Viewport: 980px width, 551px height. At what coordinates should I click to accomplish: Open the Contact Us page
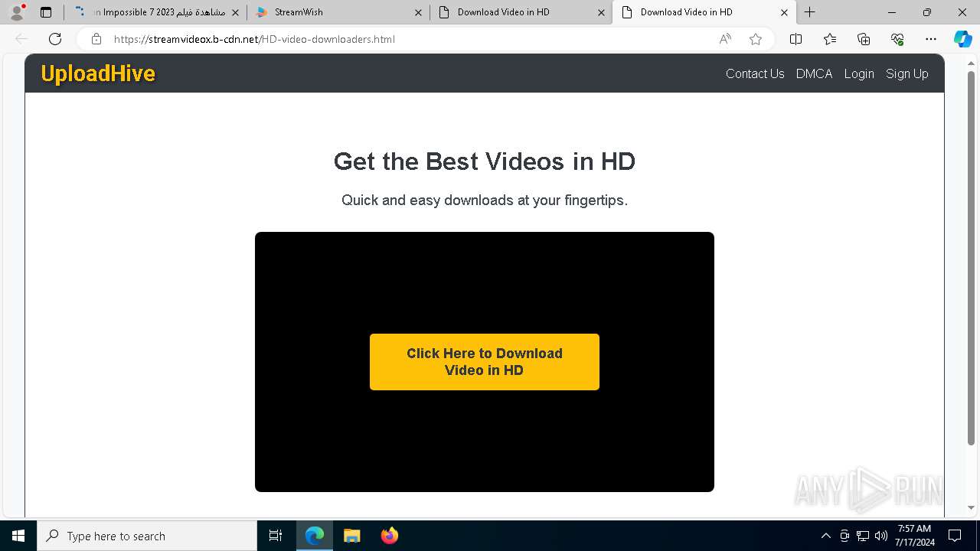point(755,73)
